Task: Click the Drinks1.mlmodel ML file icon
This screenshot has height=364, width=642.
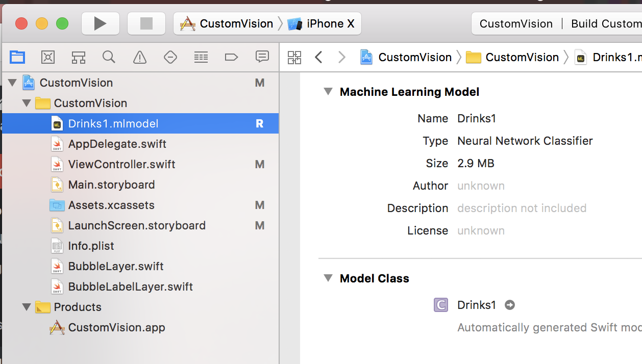Action: (57, 123)
